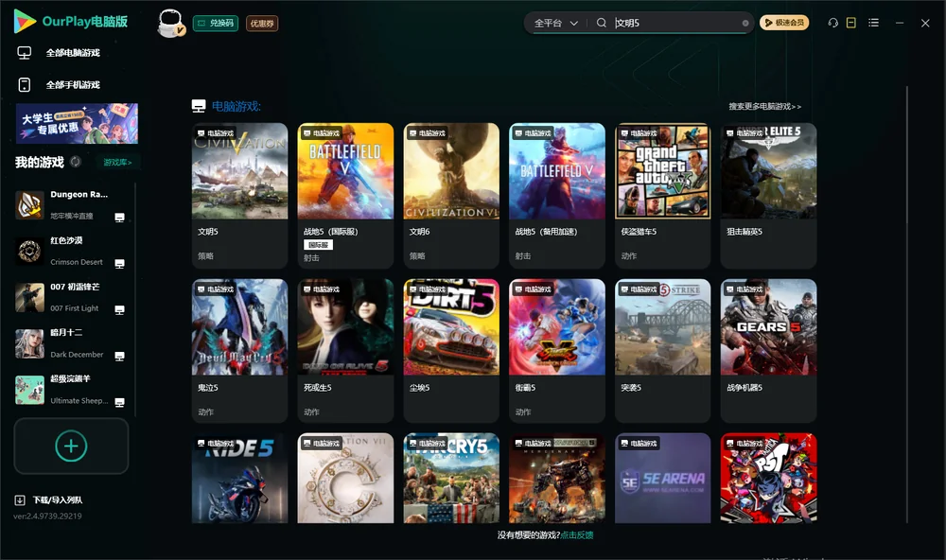
Task: Open the 死或生5 Dead or Alive card
Action: coord(345,351)
